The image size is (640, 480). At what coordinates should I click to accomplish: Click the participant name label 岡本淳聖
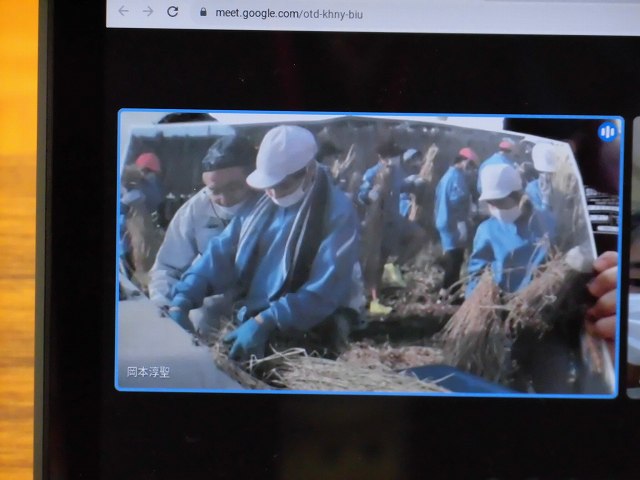pyautogui.click(x=148, y=372)
